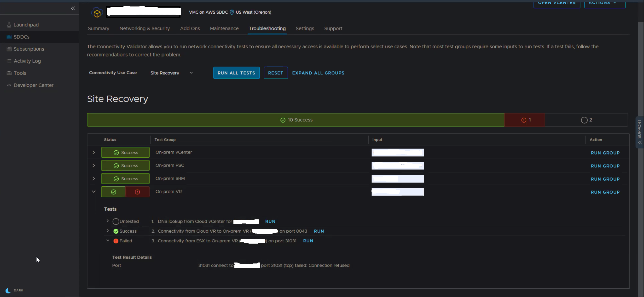Image resolution: width=644 pixels, height=297 pixels.
Task: Click the US West location pin icon
Action: [x=232, y=12]
